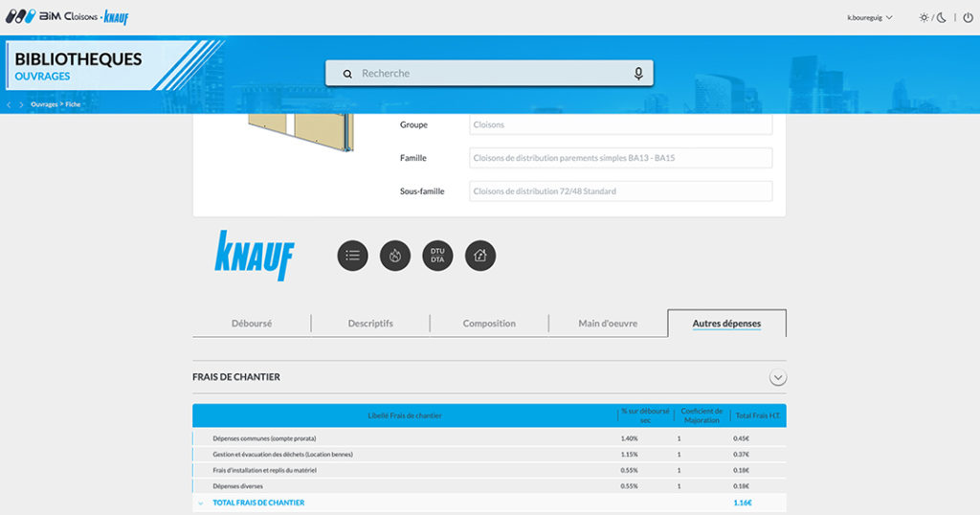Click the microphone icon in search bar
Screen dimensions: 980x515
638,73
